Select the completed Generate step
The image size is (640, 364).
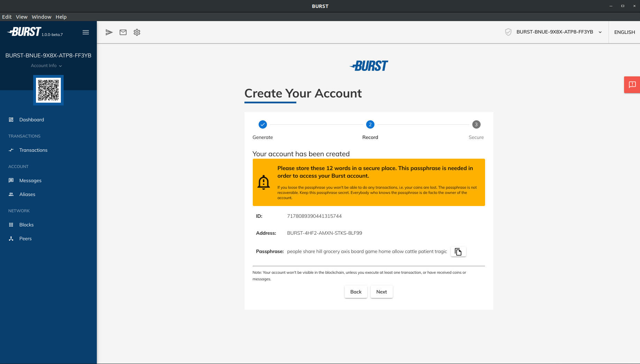coord(263,130)
